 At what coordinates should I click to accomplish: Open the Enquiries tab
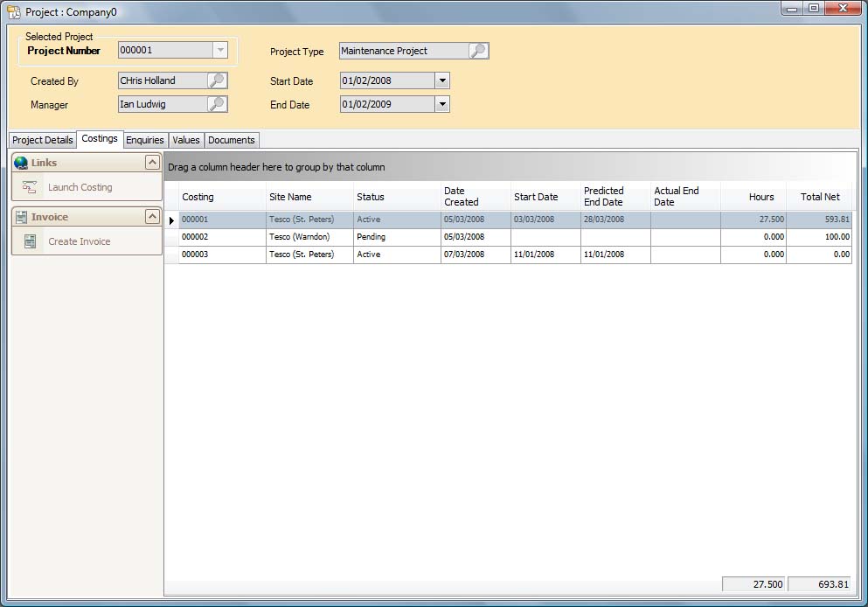145,140
